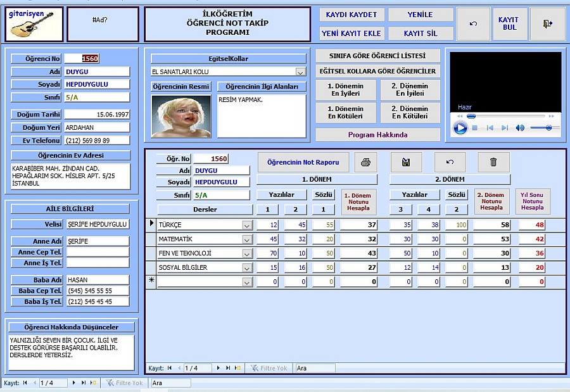Open the SOSYAL BİLGİLER course dropdown
Image resolution: width=570 pixels, height=392 pixels.
247,268
